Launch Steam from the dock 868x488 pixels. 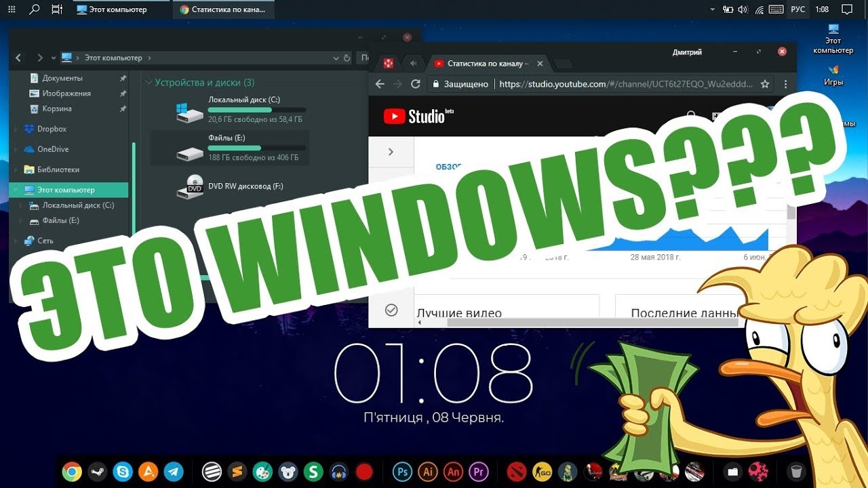click(97, 471)
